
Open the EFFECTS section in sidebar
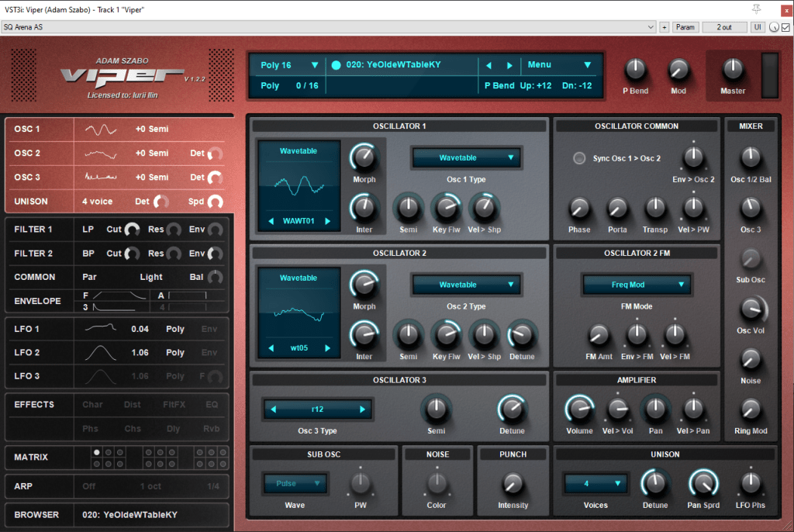[34, 404]
